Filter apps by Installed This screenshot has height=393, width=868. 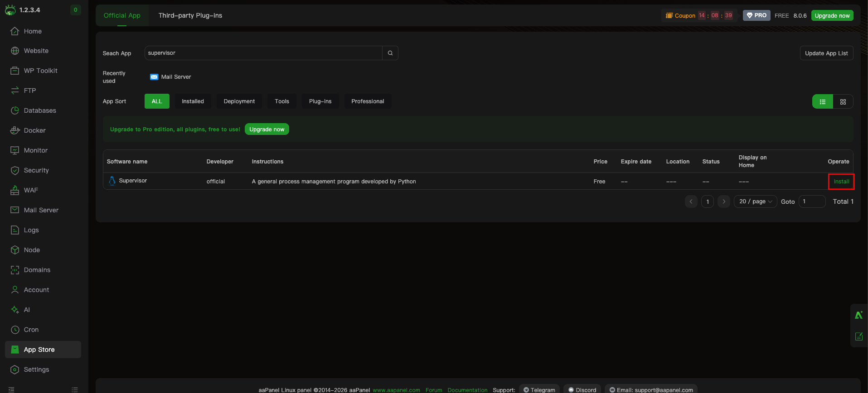193,101
